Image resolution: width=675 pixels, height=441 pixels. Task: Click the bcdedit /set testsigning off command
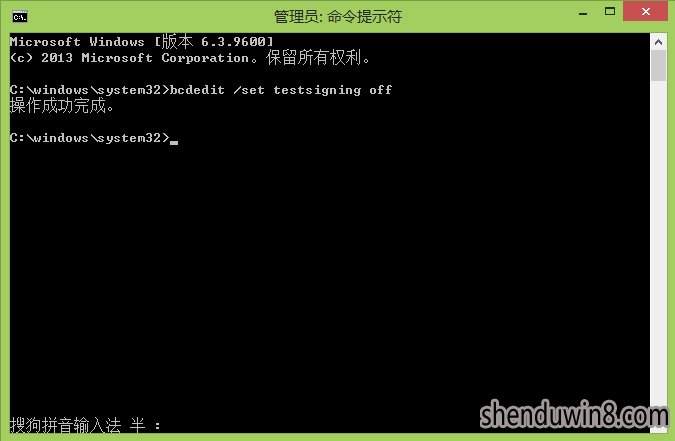pos(281,90)
